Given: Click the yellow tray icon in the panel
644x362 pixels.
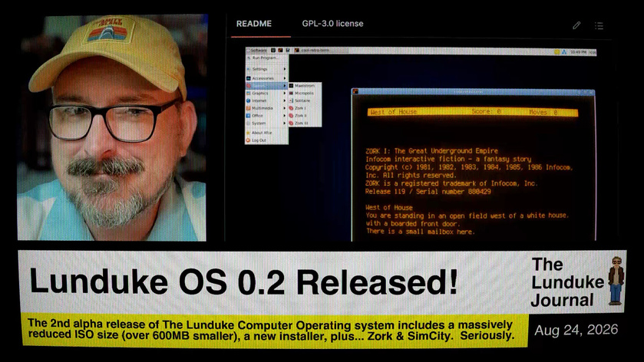Looking at the screenshot, I should click(557, 52).
